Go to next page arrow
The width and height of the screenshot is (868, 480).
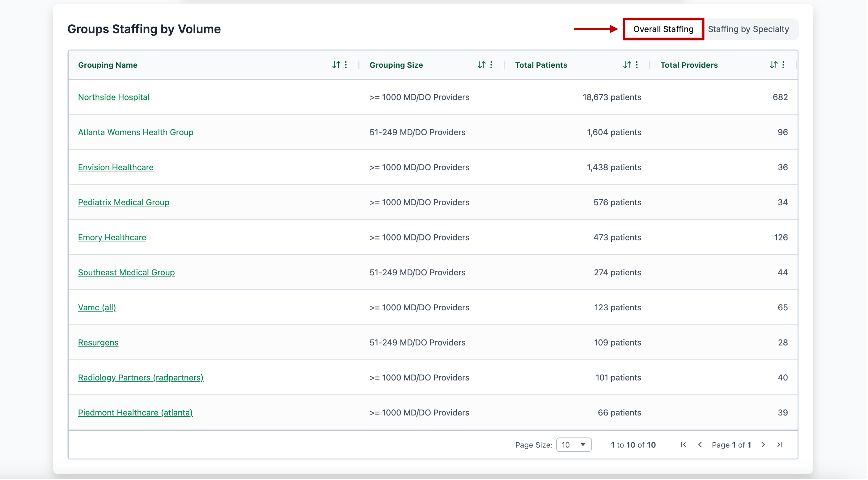point(763,444)
